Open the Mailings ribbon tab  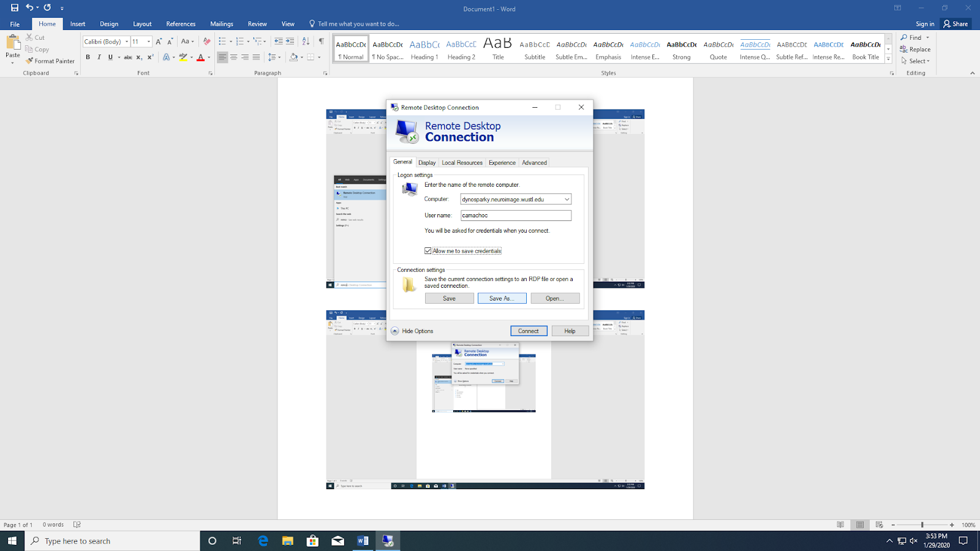click(222, 24)
